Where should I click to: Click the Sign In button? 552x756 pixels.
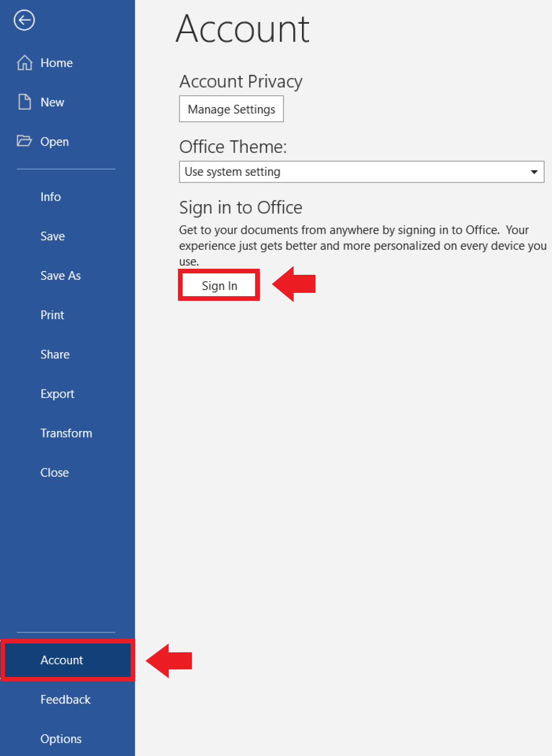pos(219,285)
